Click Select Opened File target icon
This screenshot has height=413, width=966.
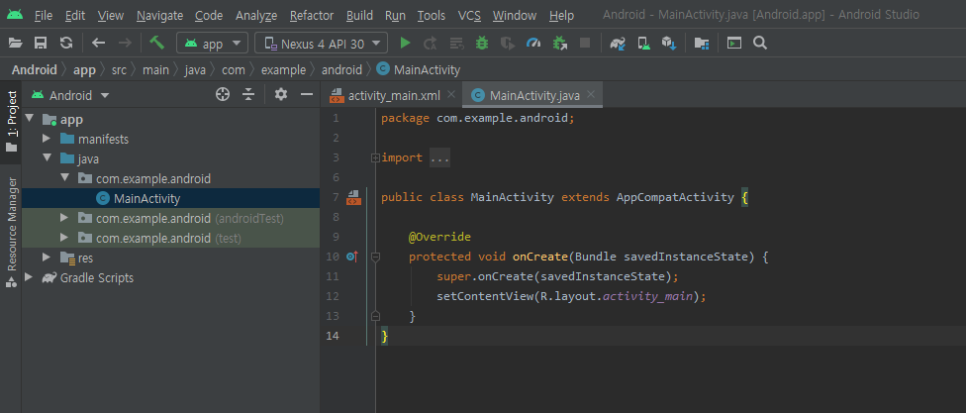pos(223,94)
